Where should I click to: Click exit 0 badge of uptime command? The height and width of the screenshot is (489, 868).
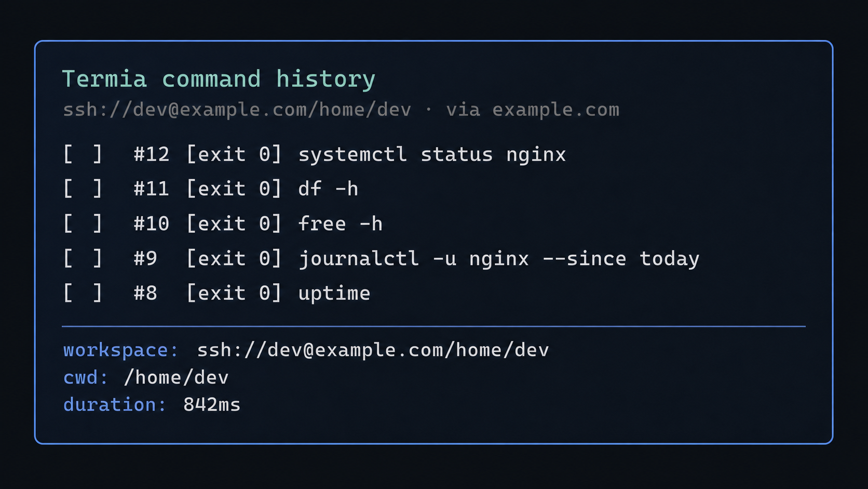coord(234,293)
